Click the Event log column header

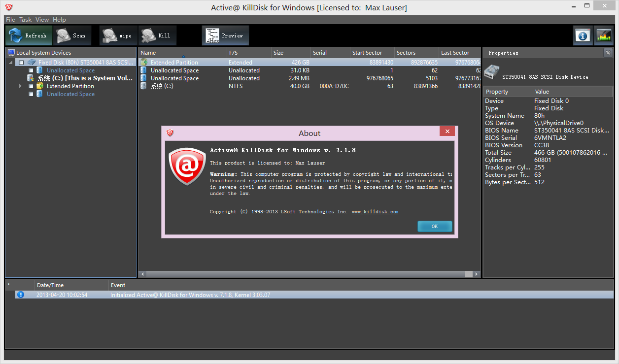(361, 285)
